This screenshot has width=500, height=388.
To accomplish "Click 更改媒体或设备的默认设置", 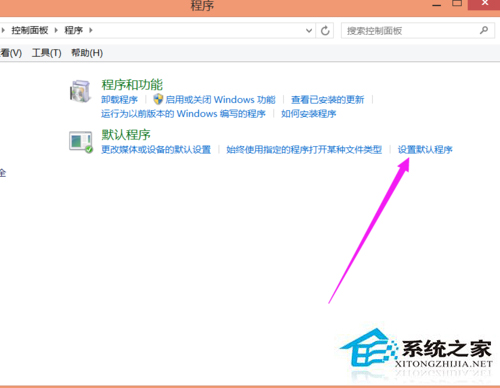I will 156,149.
